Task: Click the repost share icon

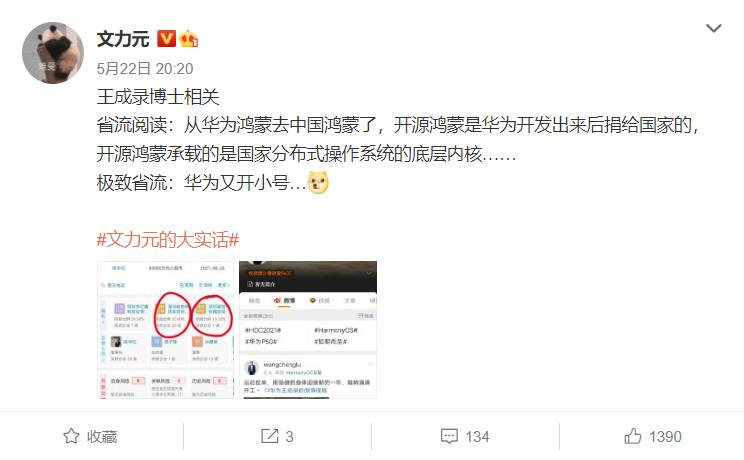Action: tap(270, 436)
